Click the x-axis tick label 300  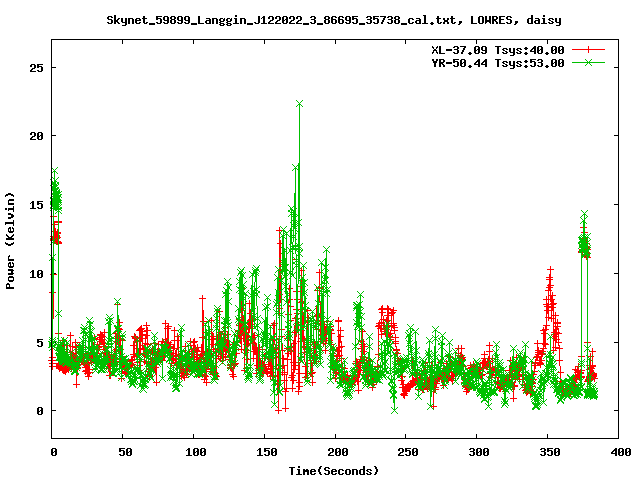click(478, 452)
